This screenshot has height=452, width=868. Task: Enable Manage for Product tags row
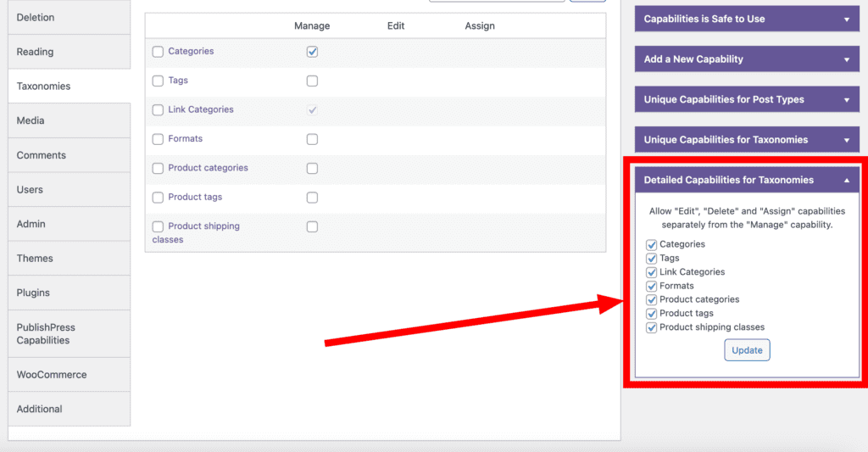(x=312, y=198)
